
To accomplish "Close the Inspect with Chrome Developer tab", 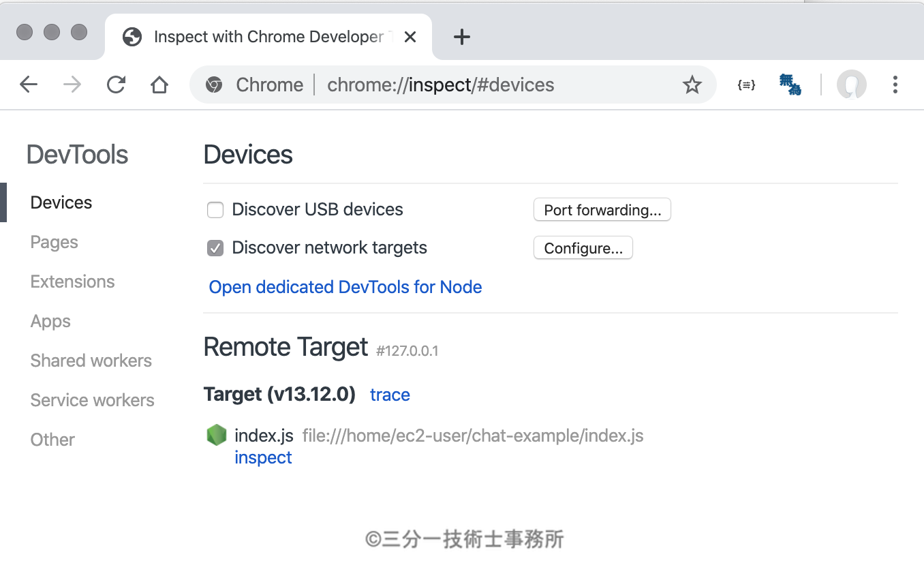I will [410, 37].
